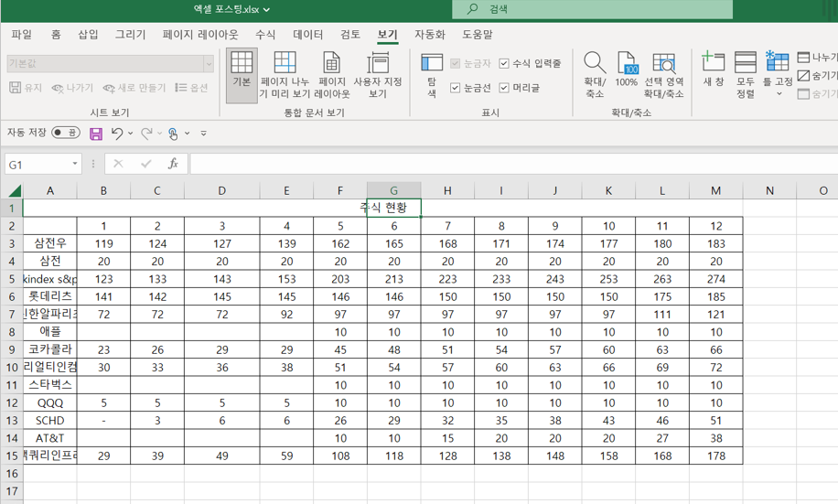The width and height of the screenshot is (838, 504).
Task: Click the formula bar Cancel X icon
Action: coord(118,164)
